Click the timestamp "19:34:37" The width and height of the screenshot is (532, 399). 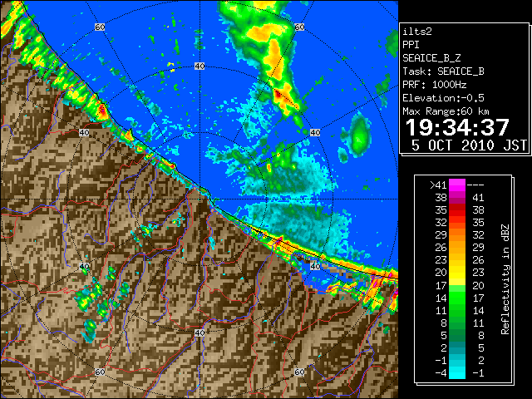[457, 127]
